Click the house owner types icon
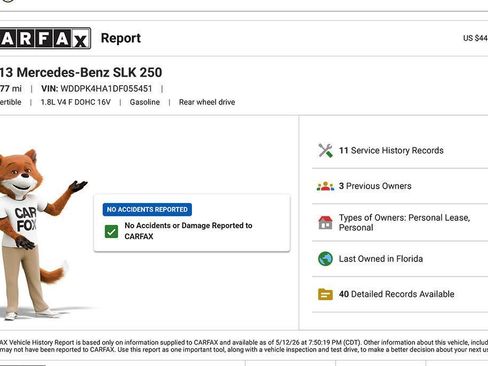Screen dimensions: 488x366 click(x=325, y=223)
